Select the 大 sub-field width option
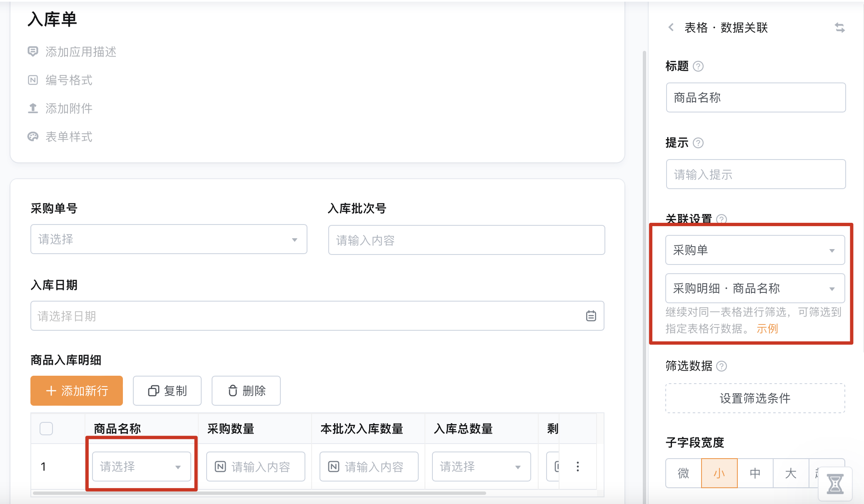 click(791, 473)
